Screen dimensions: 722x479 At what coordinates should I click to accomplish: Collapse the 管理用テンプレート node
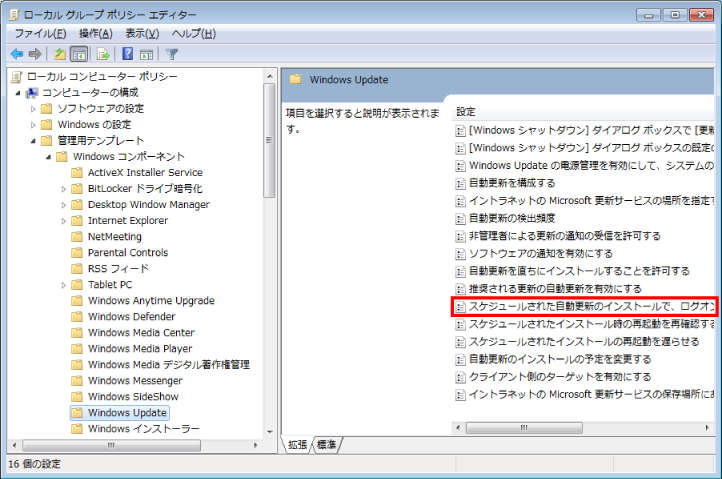pyautogui.click(x=33, y=141)
